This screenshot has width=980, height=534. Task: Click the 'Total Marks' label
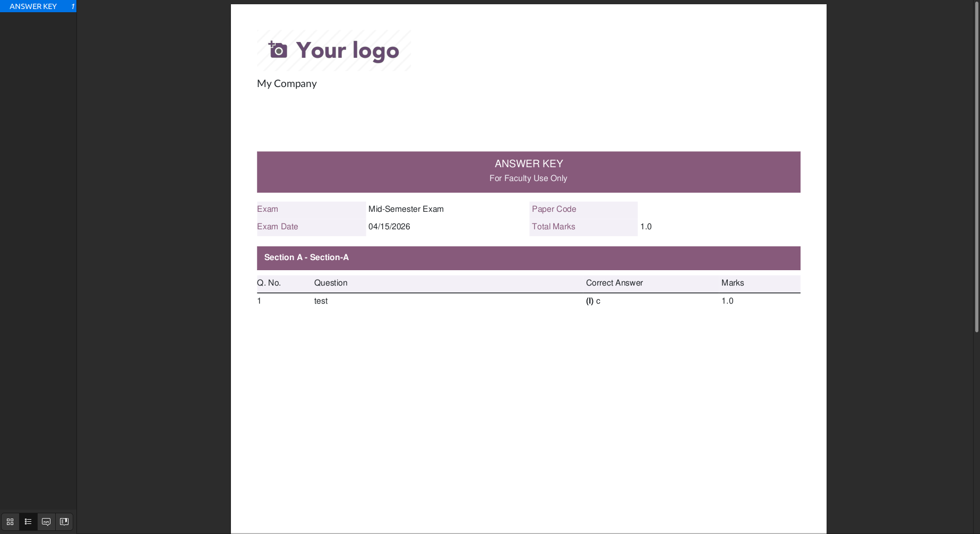tap(553, 227)
